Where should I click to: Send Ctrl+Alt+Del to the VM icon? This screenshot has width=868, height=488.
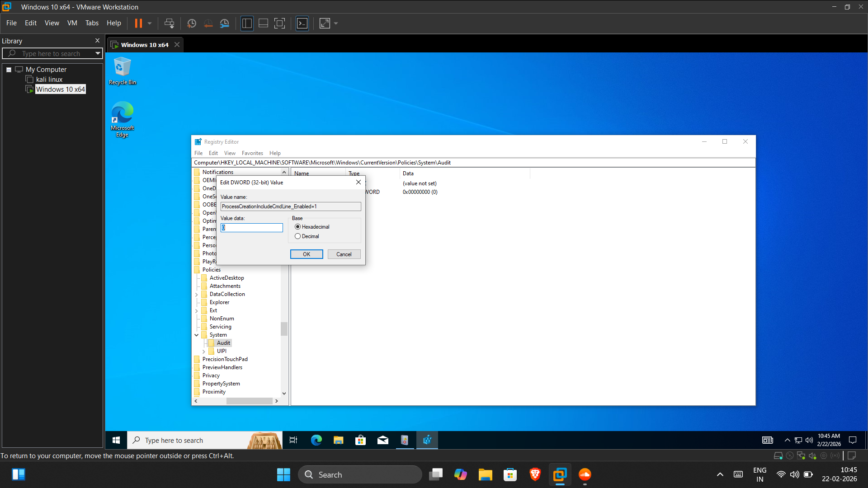[x=169, y=23]
